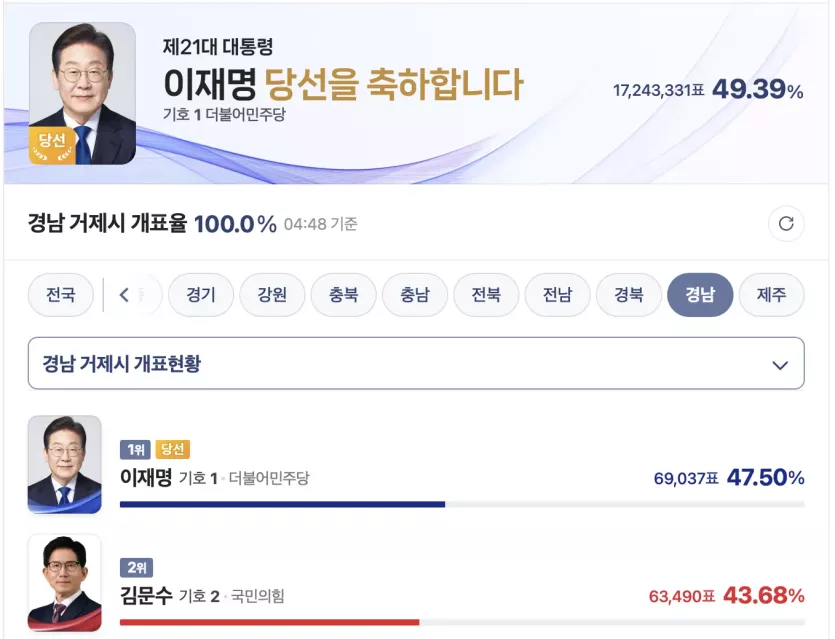Image resolution: width=835 pixels, height=639 pixels.
Task: Click the 2위 rank badge
Action: [136, 568]
